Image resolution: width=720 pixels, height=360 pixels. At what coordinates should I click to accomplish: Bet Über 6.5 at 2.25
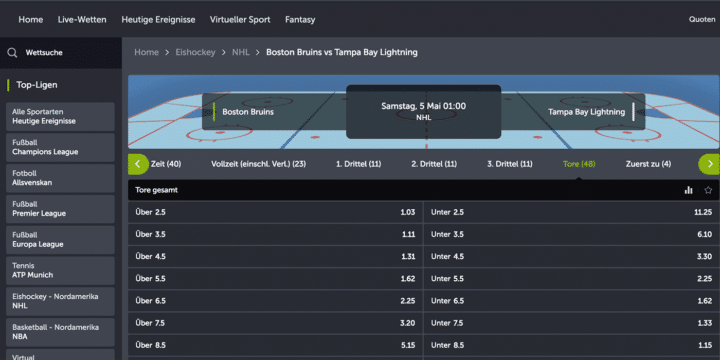click(x=275, y=301)
